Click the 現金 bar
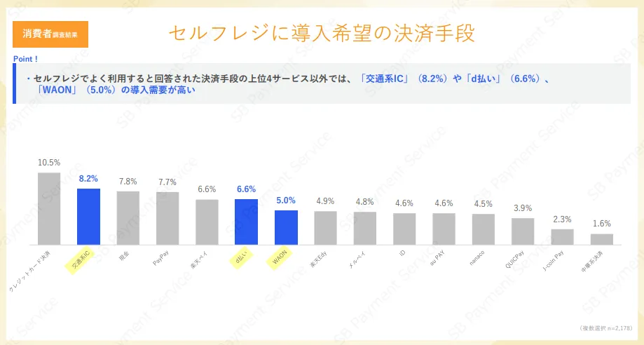Image resolution: width=644 pixels, height=345 pixels. [128, 217]
